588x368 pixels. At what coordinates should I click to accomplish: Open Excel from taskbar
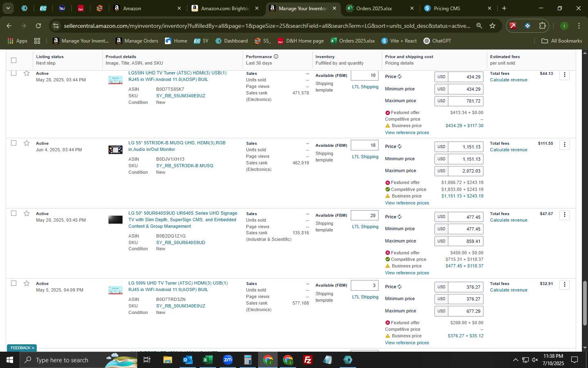pyautogui.click(x=207, y=360)
